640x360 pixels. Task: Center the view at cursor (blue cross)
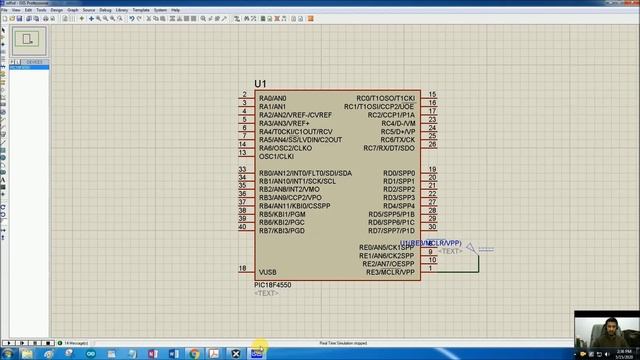pyautogui.click(x=91, y=19)
